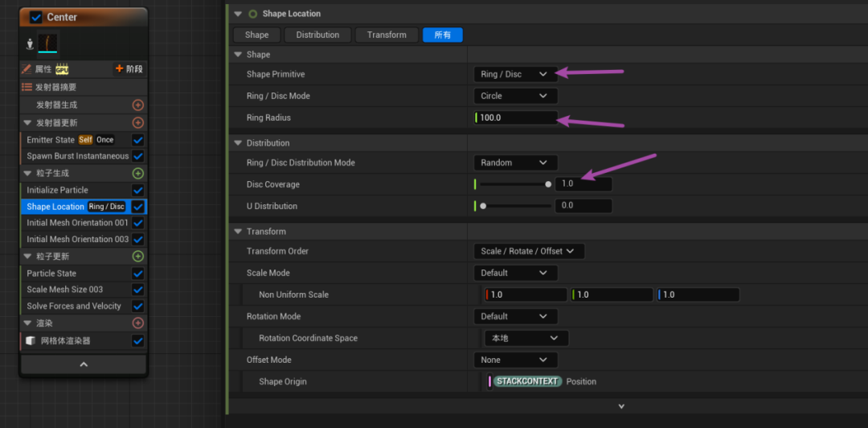Click the Ring Radius value field
This screenshot has height=428, width=868.
(515, 117)
